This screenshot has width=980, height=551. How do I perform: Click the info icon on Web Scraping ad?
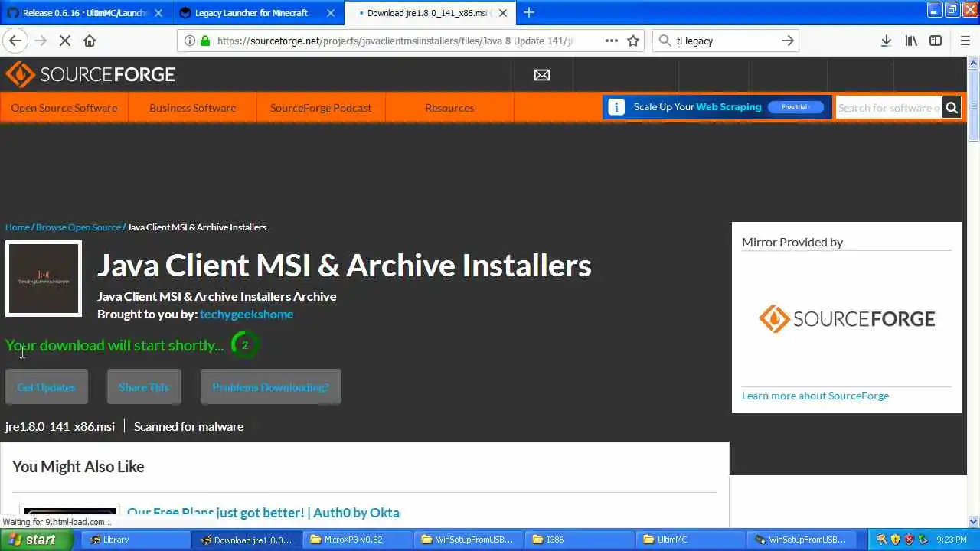[616, 107]
